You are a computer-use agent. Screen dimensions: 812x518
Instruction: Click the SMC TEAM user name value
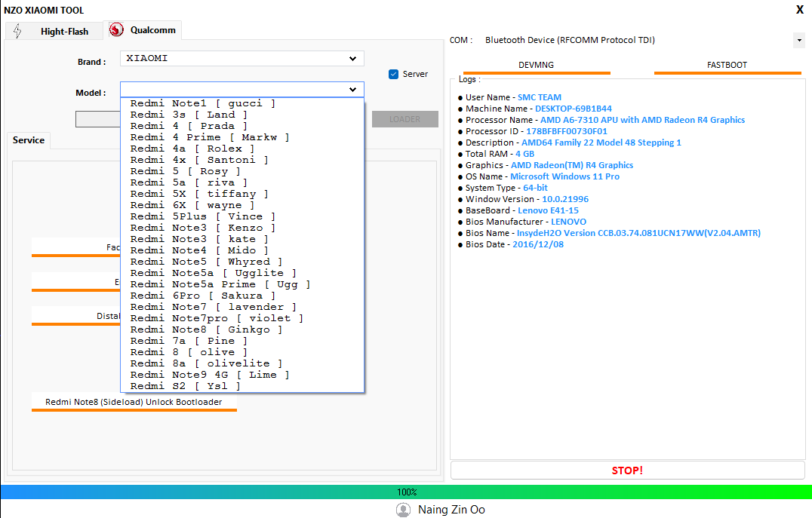coord(539,97)
